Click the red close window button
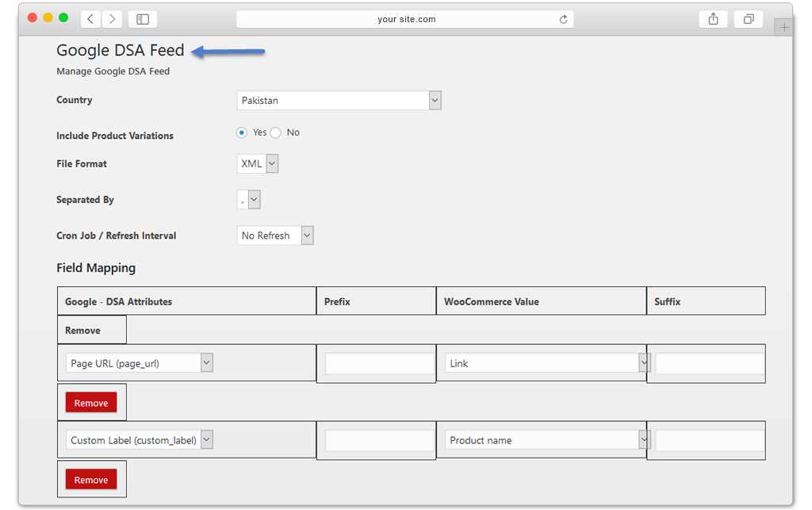 point(32,17)
